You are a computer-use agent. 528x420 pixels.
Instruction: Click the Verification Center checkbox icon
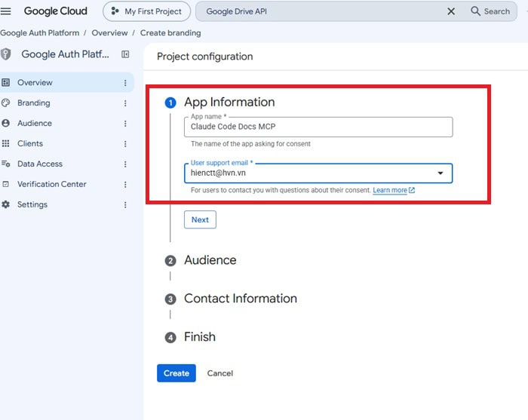(6, 185)
